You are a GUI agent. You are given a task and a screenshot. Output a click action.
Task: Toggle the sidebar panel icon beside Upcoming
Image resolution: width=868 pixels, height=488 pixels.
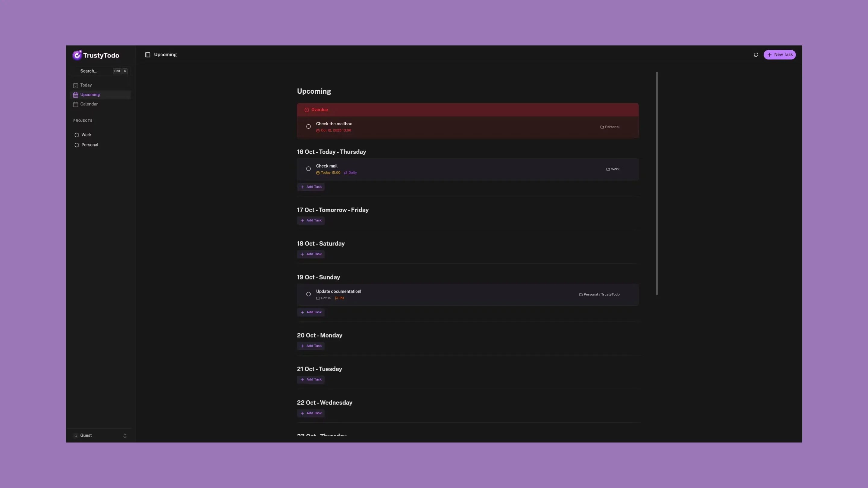pyautogui.click(x=148, y=55)
